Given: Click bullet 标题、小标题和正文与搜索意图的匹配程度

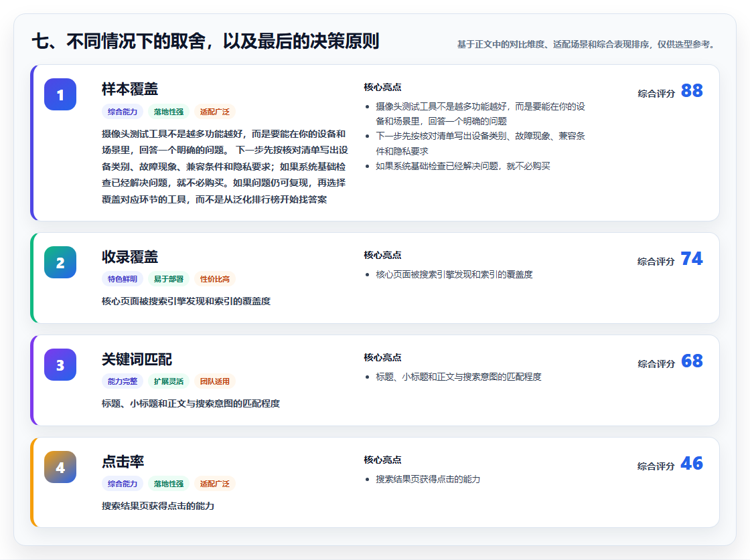Looking at the screenshot, I should 458,377.
